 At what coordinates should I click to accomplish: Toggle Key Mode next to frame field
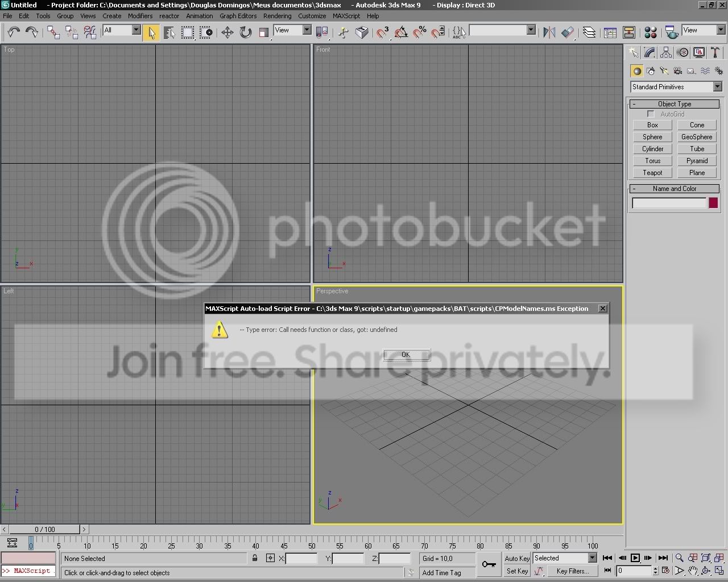(x=607, y=571)
